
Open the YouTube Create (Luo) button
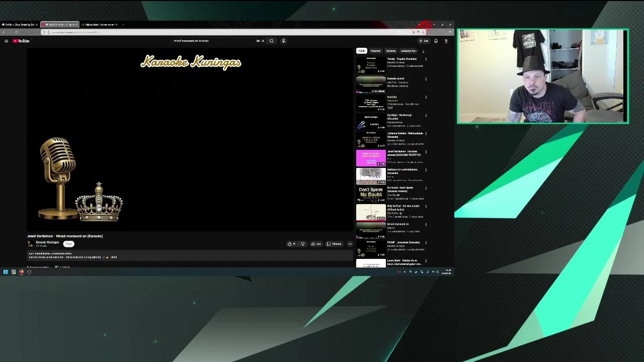[x=424, y=41]
